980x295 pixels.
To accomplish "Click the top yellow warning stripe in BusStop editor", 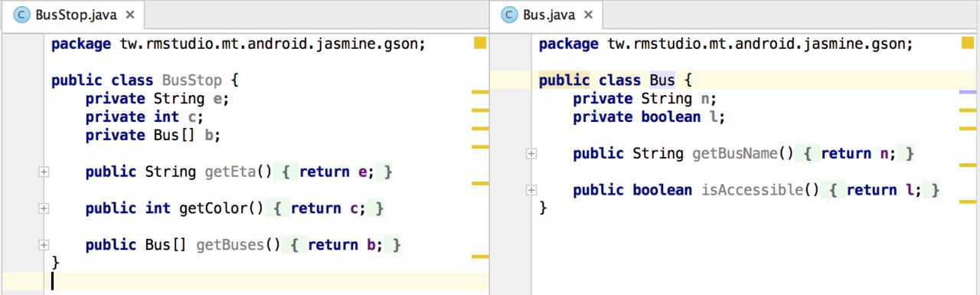I will point(480,92).
